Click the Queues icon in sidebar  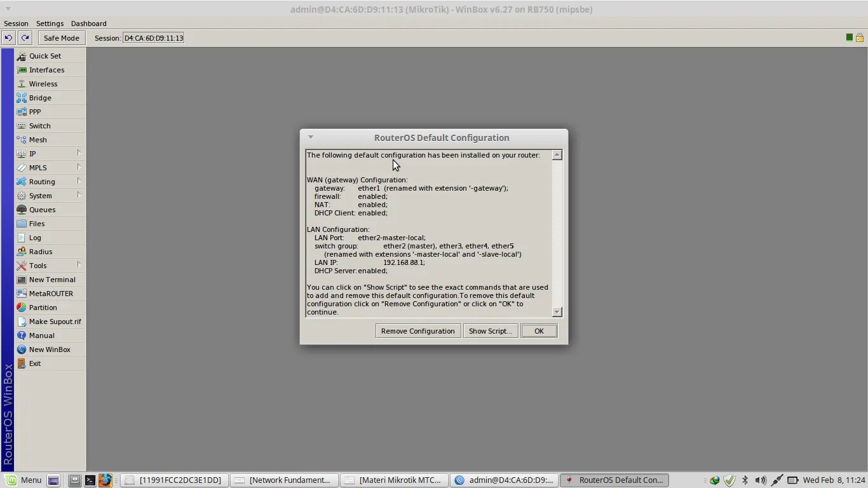pyautogui.click(x=22, y=210)
